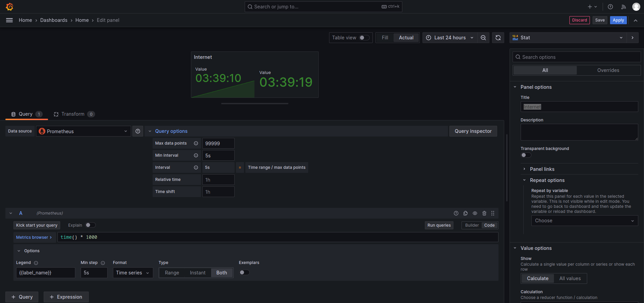Click Max data points info icon
Screen dimensions: 644x303
pos(196,143)
